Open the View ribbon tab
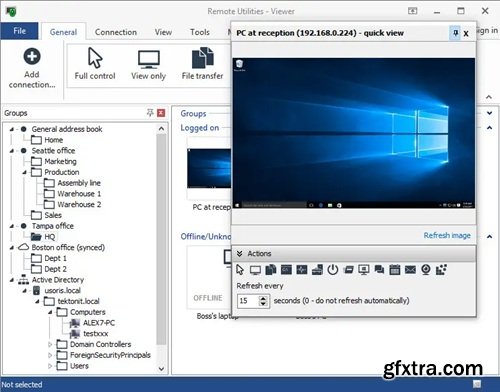The height and width of the screenshot is (392, 500). pos(163,32)
